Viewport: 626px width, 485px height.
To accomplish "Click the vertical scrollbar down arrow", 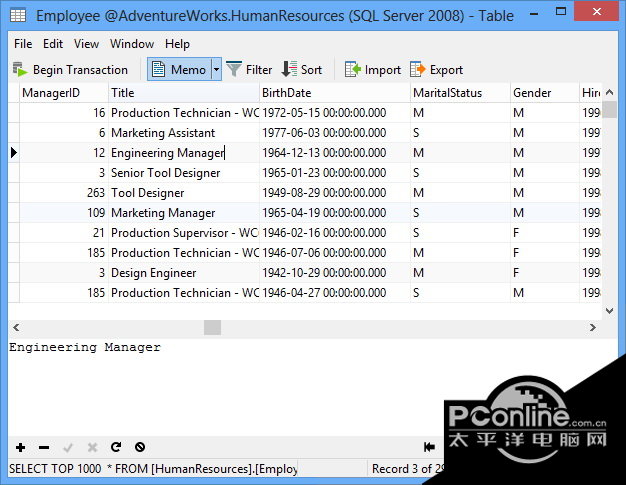I will coord(609,311).
